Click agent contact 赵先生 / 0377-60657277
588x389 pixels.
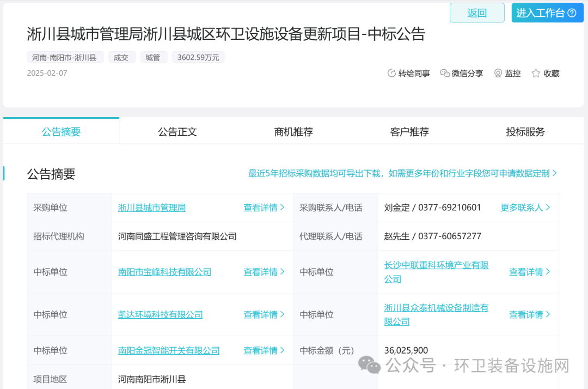pyautogui.click(x=433, y=236)
